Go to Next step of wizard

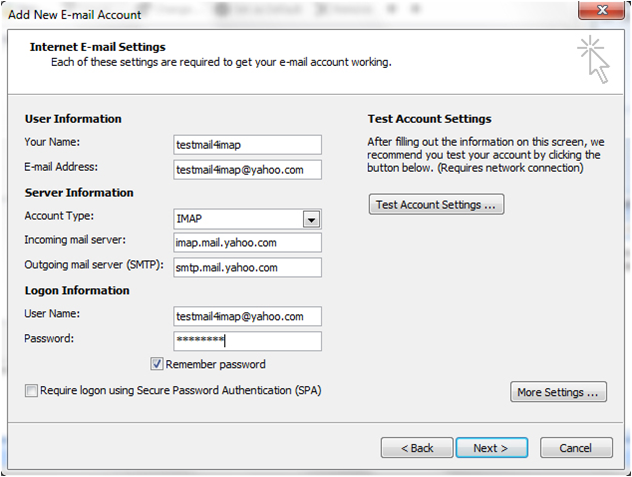491,448
